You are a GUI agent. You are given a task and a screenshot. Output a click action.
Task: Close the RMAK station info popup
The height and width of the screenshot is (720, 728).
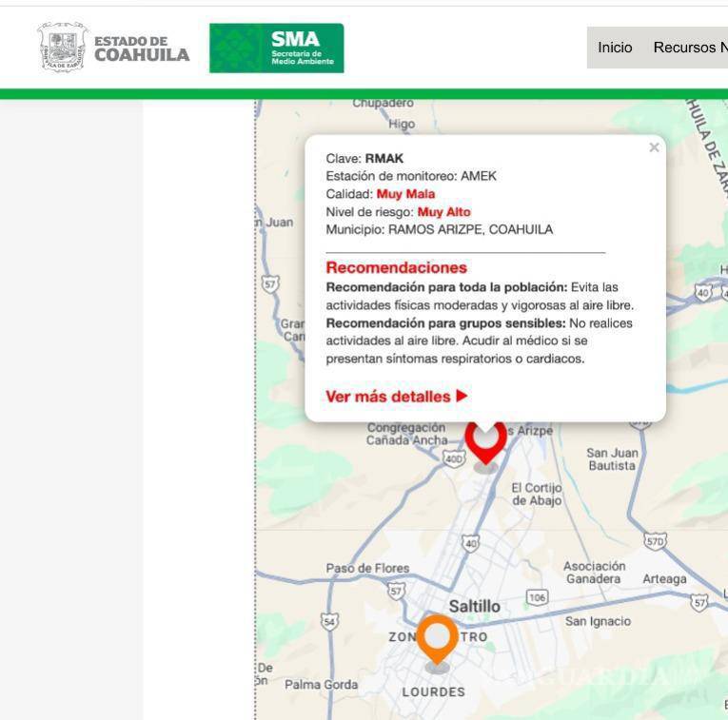coord(654,147)
